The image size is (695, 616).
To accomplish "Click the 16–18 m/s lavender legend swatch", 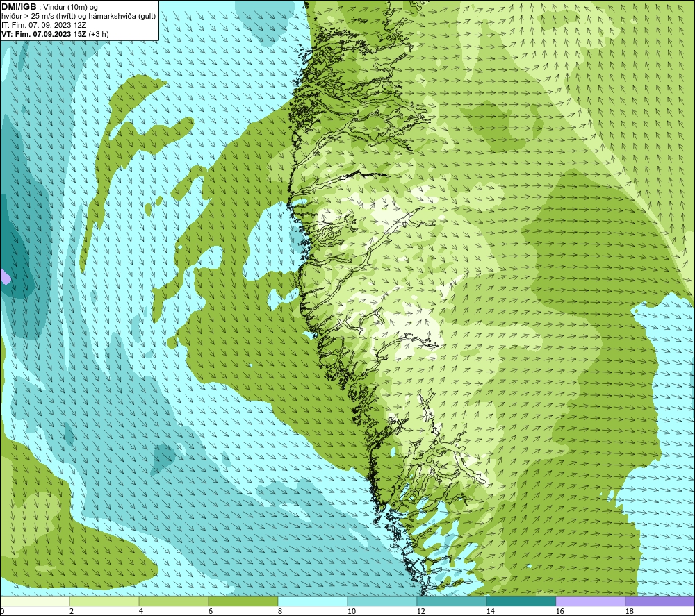I will click(590, 601).
